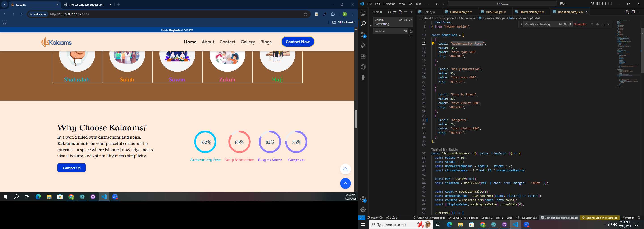Switch to the Home.jsx editor tab
644x229 pixels.
click(429, 12)
